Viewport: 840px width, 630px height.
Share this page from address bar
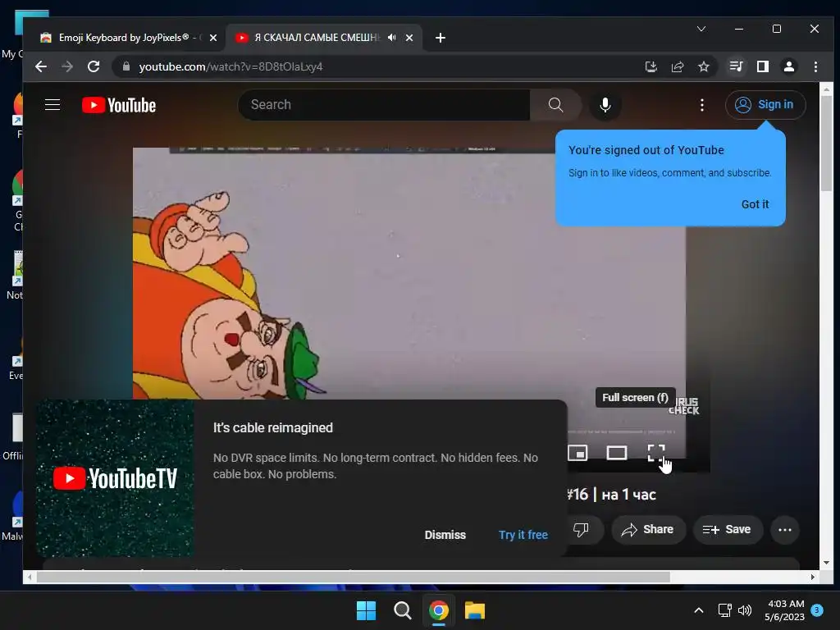677,66
